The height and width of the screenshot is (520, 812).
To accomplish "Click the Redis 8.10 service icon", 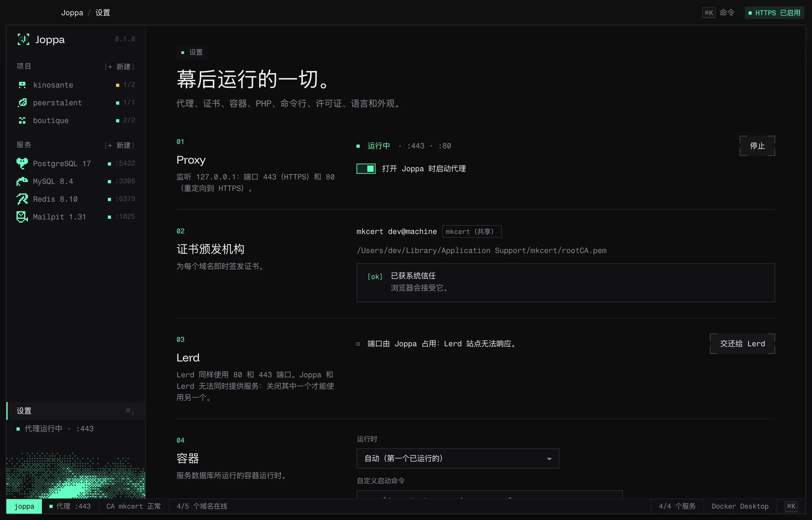I will pos(22,199).
